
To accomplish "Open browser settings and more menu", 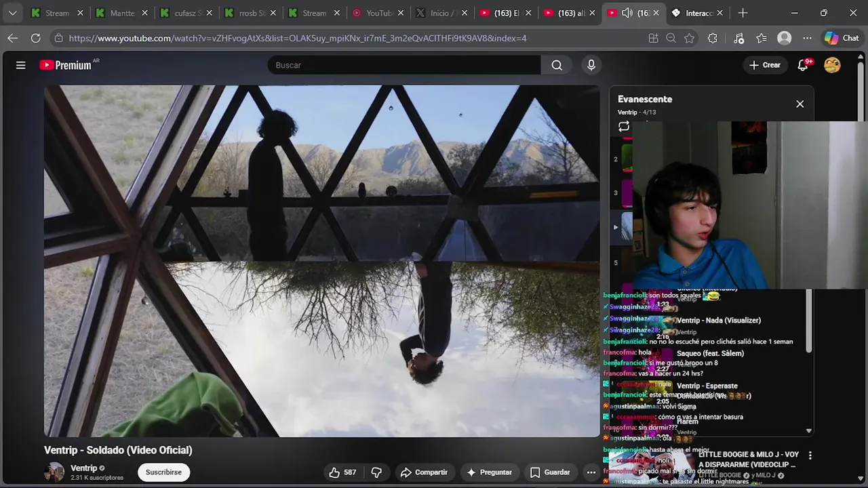I will (807, 38).
